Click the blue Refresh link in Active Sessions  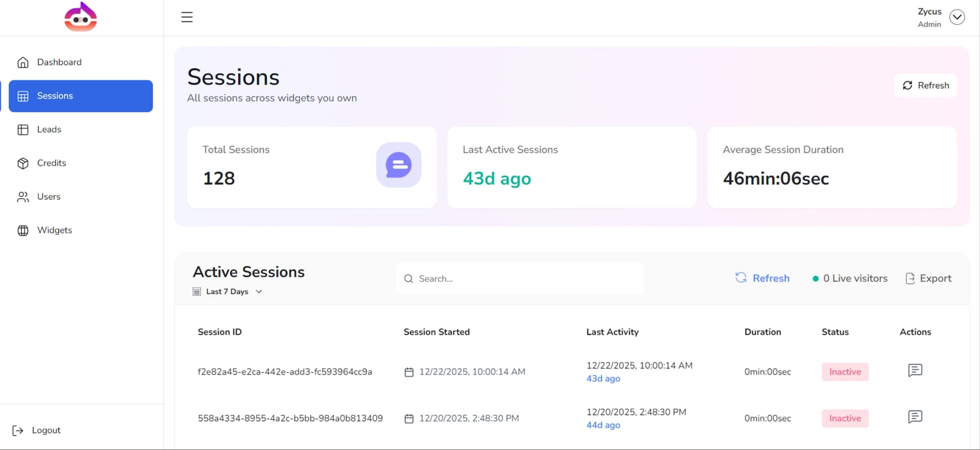pos(762,278)
